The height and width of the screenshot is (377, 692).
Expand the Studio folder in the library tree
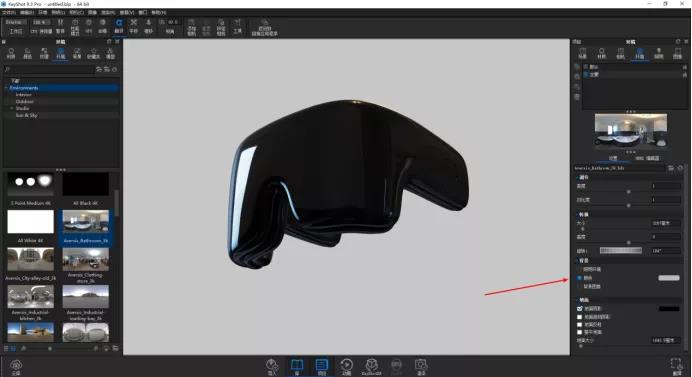point(12,108)
